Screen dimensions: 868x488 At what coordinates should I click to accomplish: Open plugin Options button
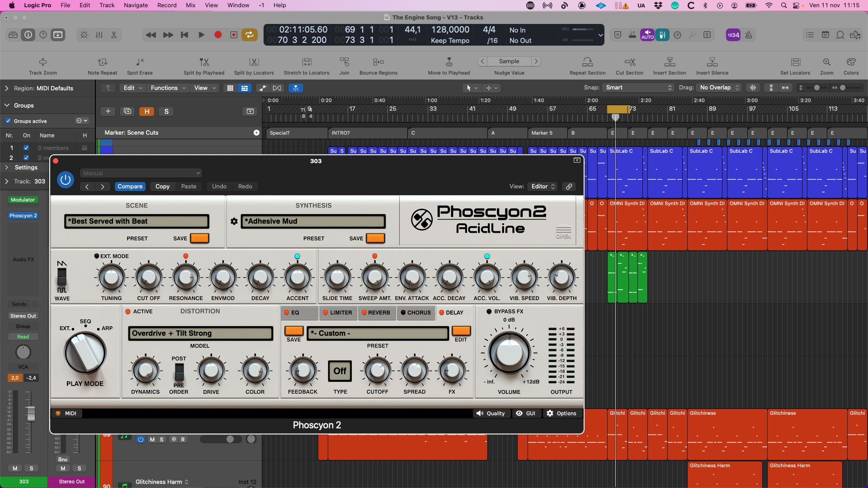pos(561,413)
